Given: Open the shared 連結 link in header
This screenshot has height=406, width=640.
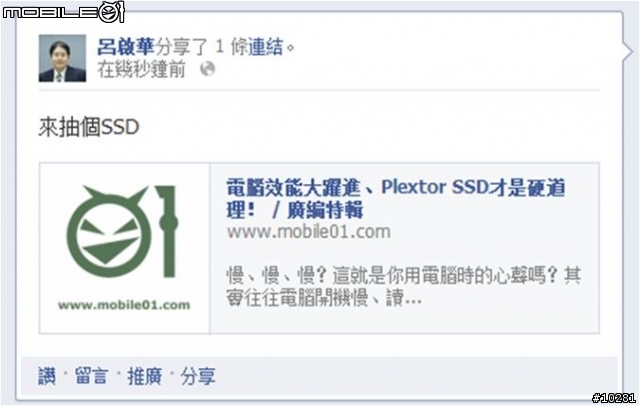Looking at the screenshot, I should pos(266,47).
